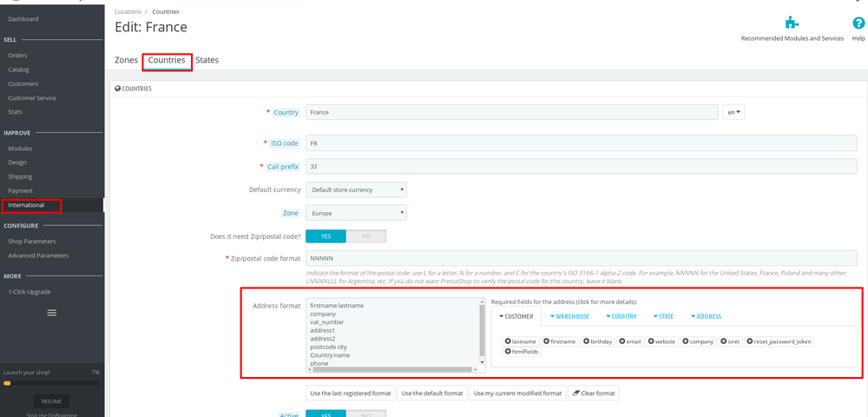Add the reset_password_token field tag
This screenshot has height=417, width=868.
[779, 341]
